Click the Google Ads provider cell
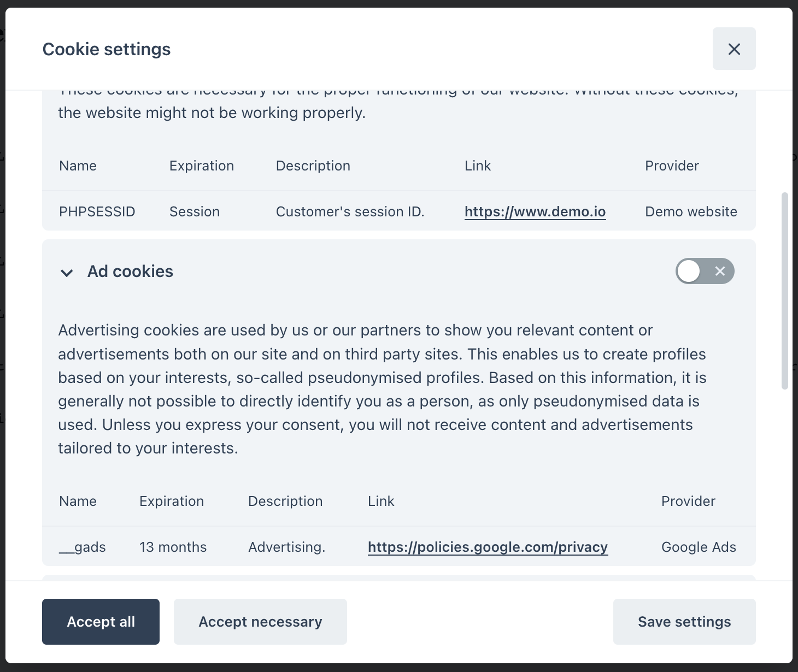Image resolution: width=798 pixels, height=672 pixels. [x=698, y=547]
